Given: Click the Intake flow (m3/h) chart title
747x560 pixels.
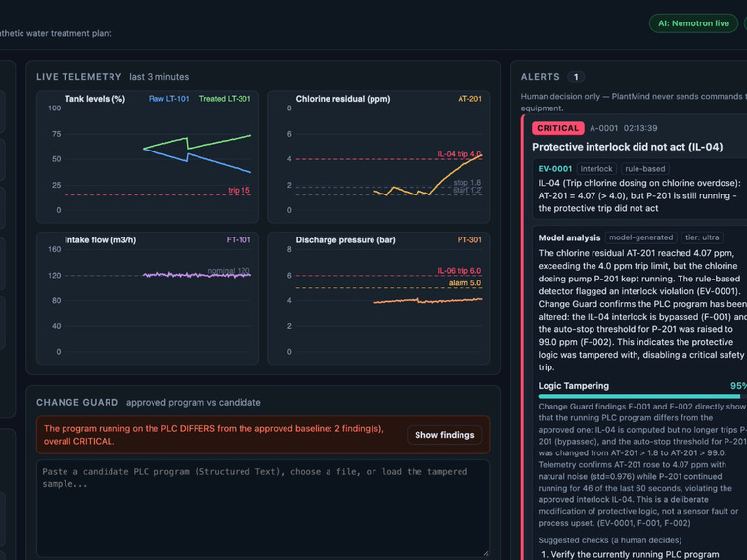Looking at the screenshot, I should (100, 240).
